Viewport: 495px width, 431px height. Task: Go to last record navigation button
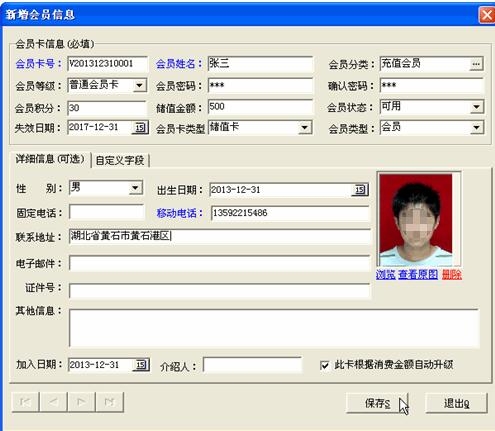coord(109,402)
